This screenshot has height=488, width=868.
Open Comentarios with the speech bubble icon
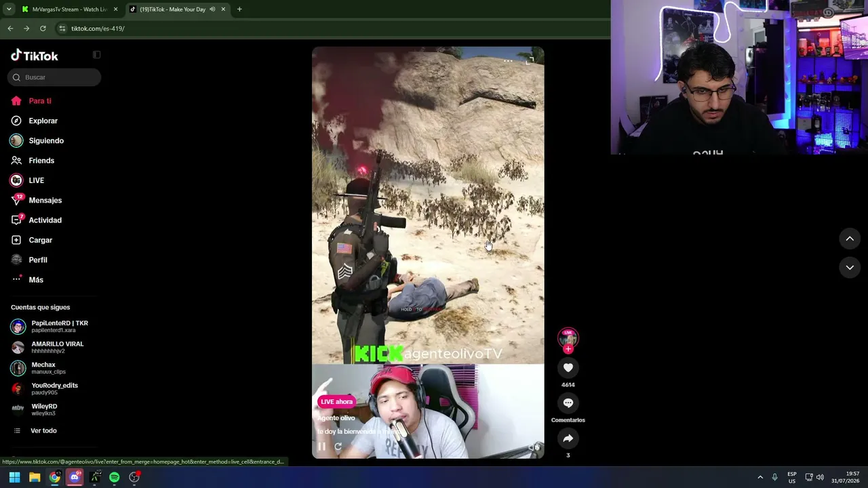coord(568,403)
